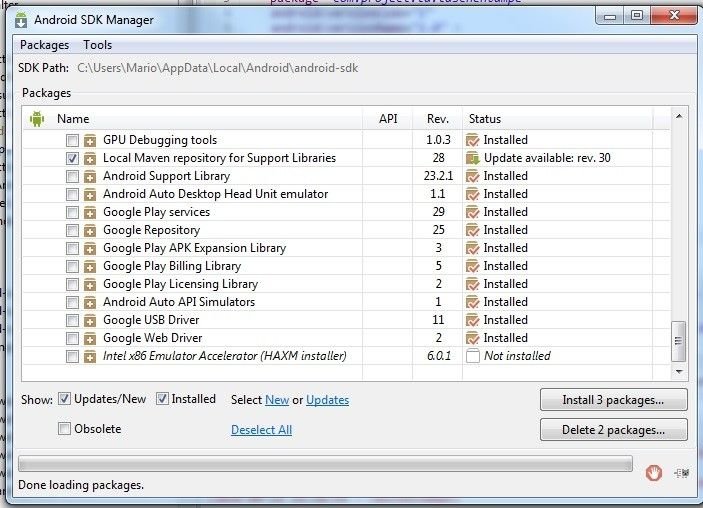This screenshot has height=508, width=703.
Task: Minimize the Android SDK Manager window
Action: [610, 16]
